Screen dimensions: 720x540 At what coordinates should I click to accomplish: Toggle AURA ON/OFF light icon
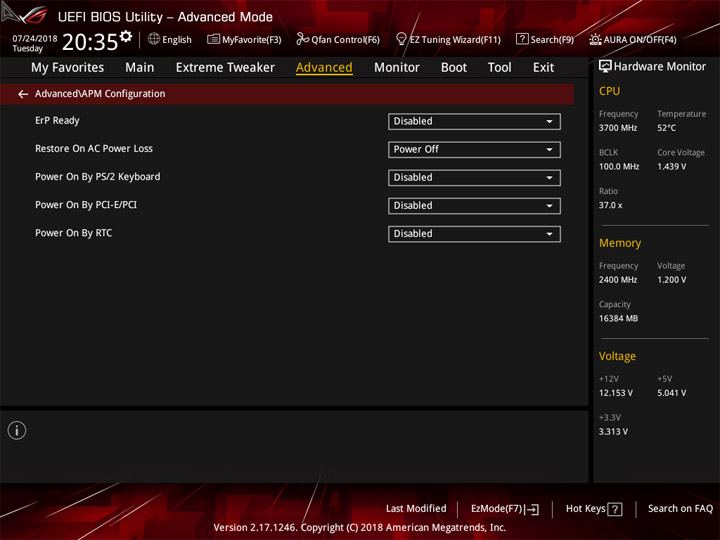tap(595, 39)
